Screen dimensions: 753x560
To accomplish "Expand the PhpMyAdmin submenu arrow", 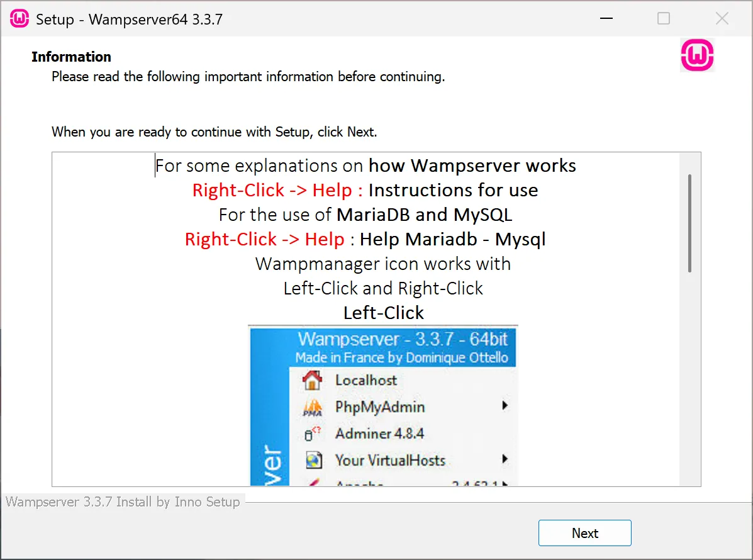I will point(505,406).
